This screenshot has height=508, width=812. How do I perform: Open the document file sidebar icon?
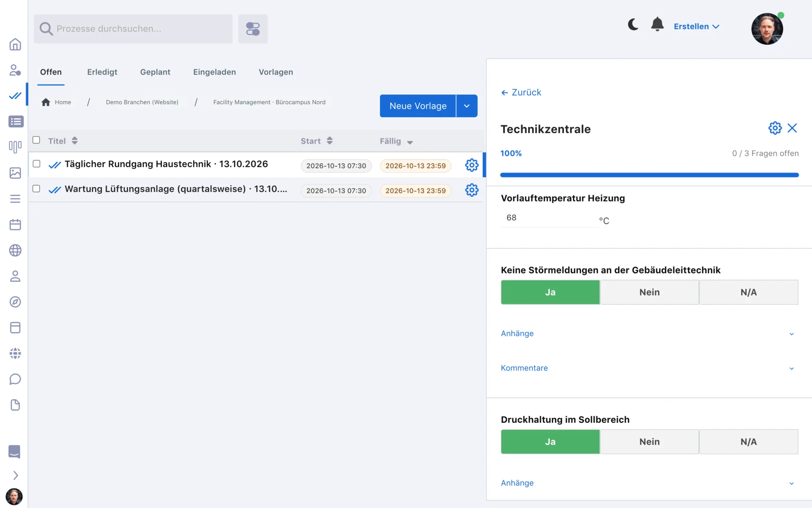pos(15,405)
